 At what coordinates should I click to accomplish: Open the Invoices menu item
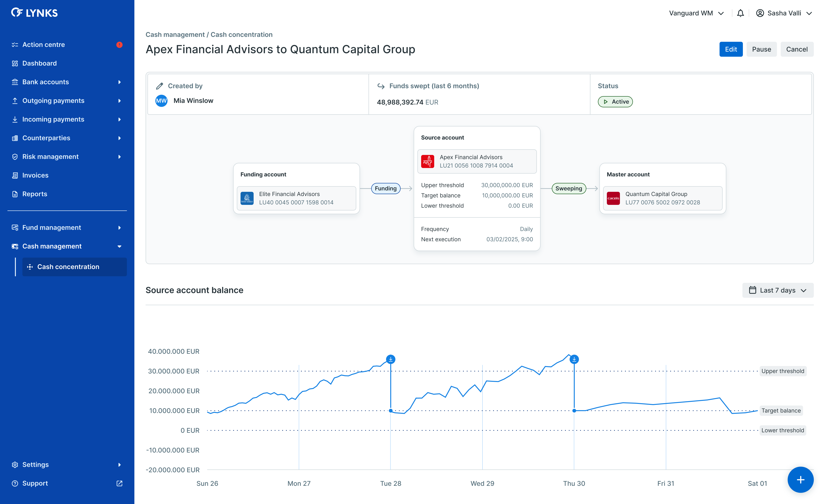[35, 175]
